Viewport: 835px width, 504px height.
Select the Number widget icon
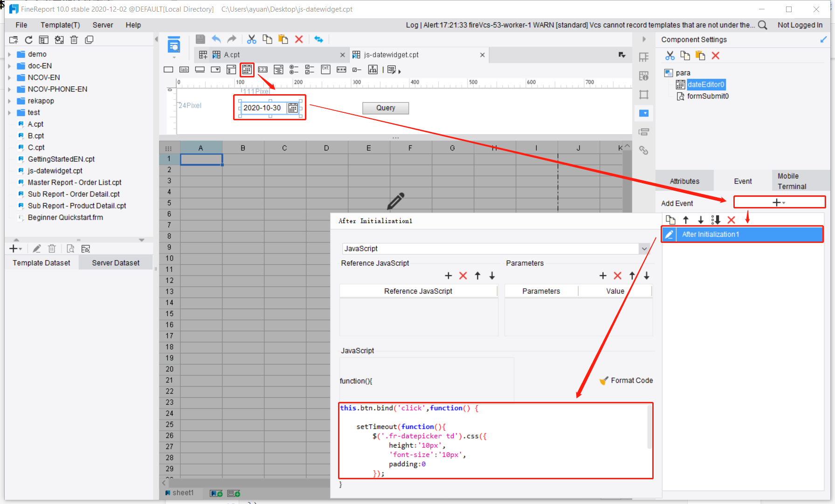click(x=263, y=70)
